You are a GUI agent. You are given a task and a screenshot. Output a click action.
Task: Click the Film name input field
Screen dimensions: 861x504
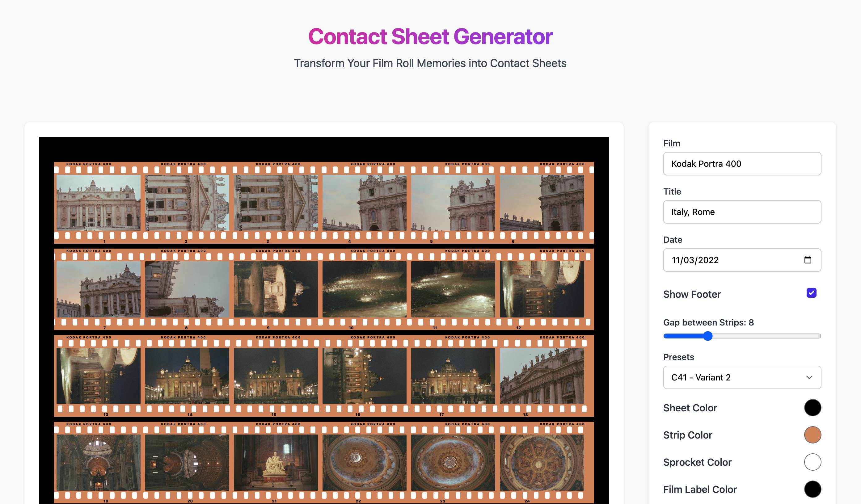coord(742,164)
